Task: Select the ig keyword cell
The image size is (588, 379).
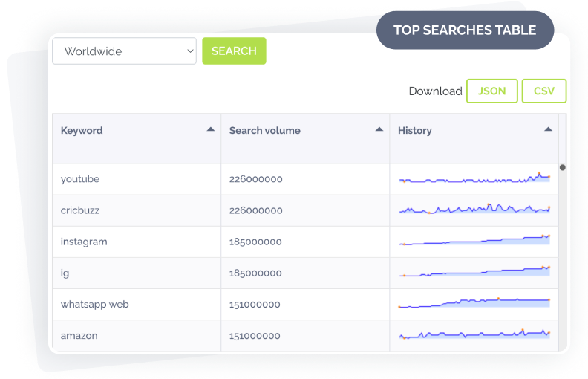Action: coord(137,273)
